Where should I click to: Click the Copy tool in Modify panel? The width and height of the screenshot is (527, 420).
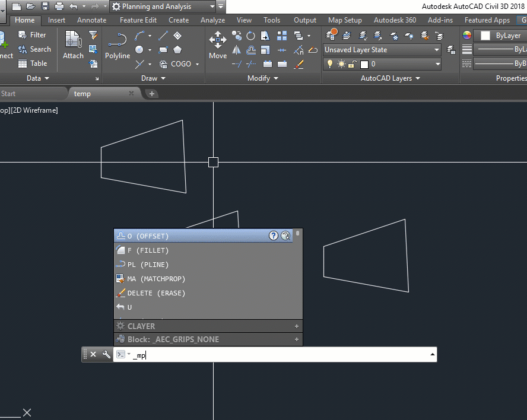237,36
